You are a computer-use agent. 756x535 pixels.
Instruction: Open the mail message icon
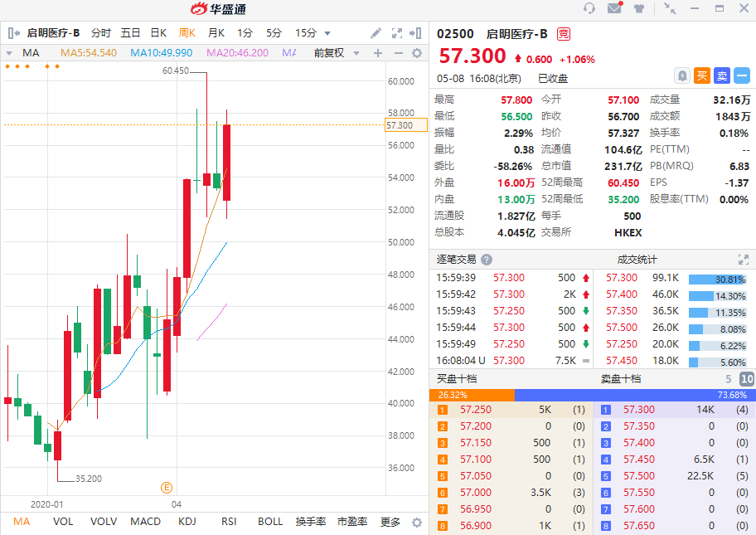[x=615, y=7]
